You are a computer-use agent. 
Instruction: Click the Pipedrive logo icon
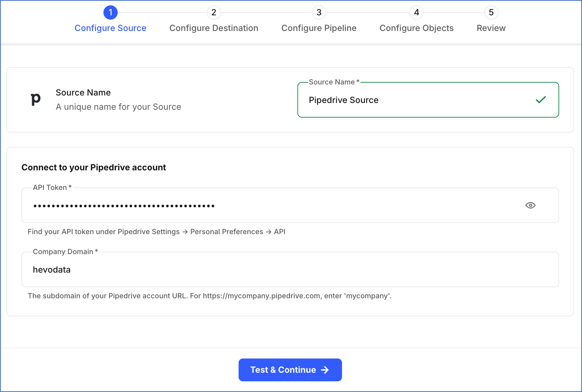tap(36, 99)
